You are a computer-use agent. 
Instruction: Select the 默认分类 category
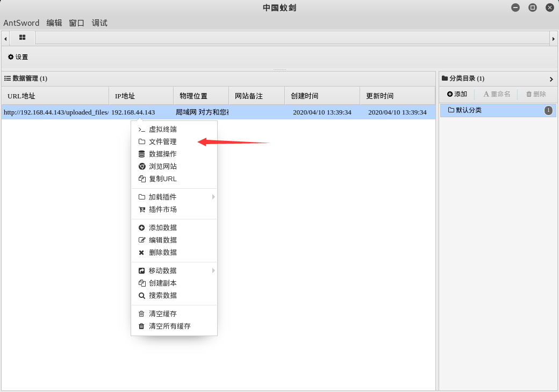tap(498, 110)
